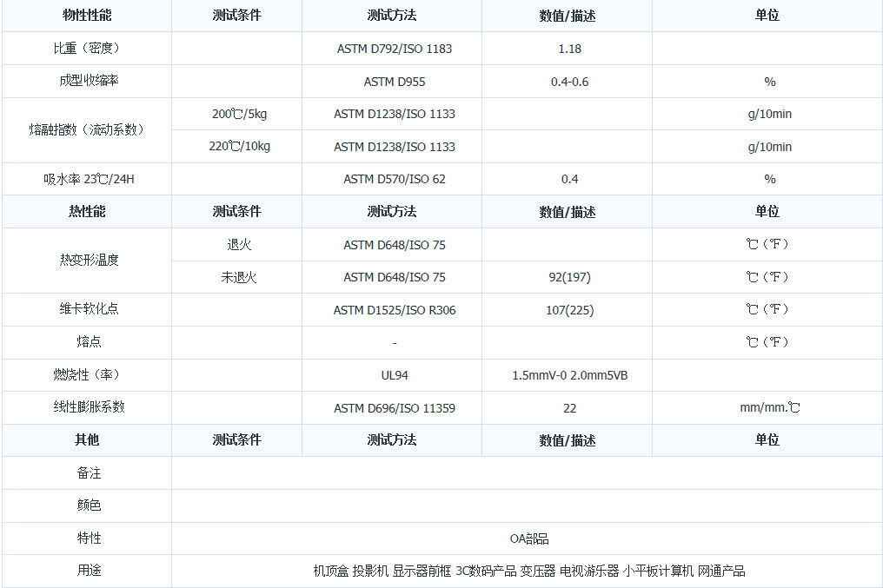This screenshot has height=588, width=883.
Task: Select the 吸水率 23℃/24H row label
Action: click(x=87, y=179)
